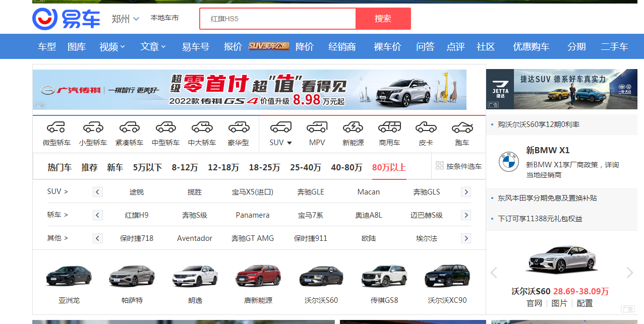
Task: Select the 8-12万 price tab
Action: pos(185,167)
